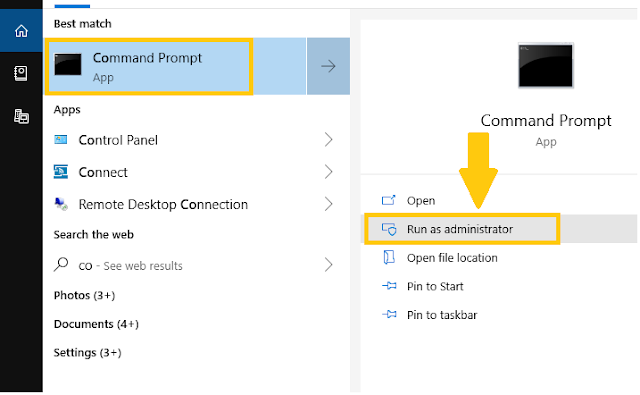Click the Remote Desktop Connection icon
The height and width of the screenshot is (395, 640).
click(x=61, y=204)
